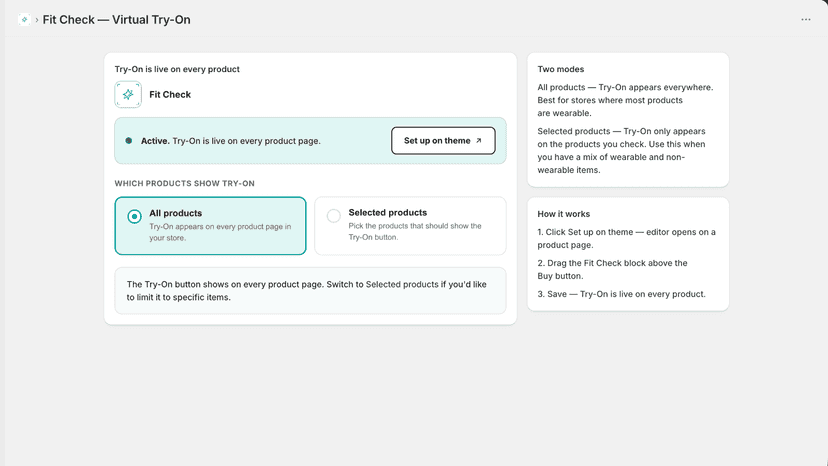
Task: Click the Set up on theme button
Action: point(443,141)
